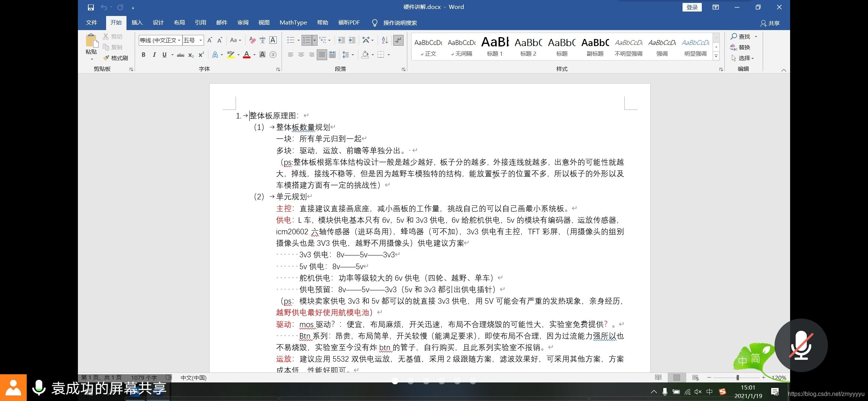
Task: Click 查找 find button
Action: [x=740, y=36]
